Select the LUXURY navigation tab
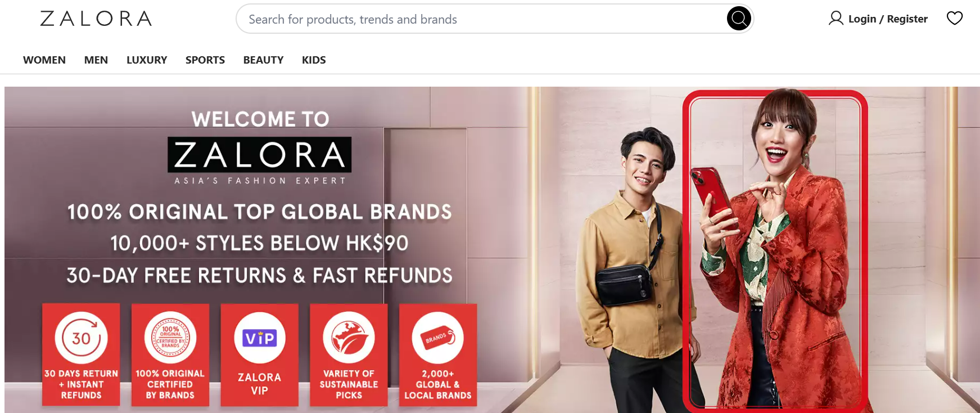This screenshot has height=413, width=980. point(147,60)
